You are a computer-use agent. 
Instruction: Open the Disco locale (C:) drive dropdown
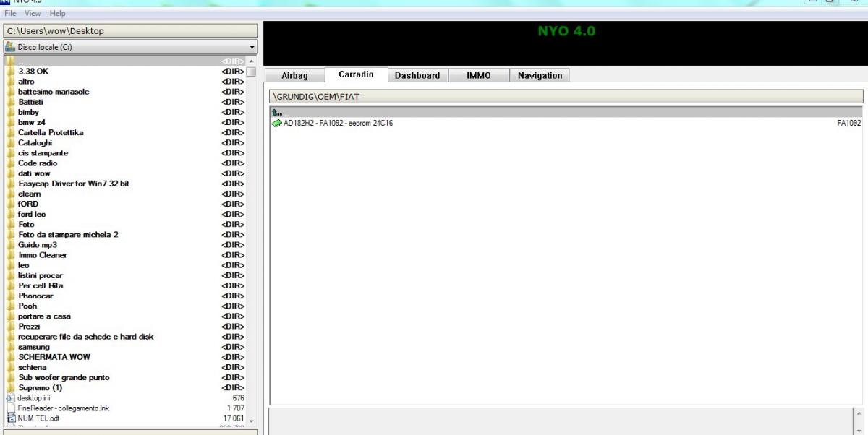(x=252, y=48)
